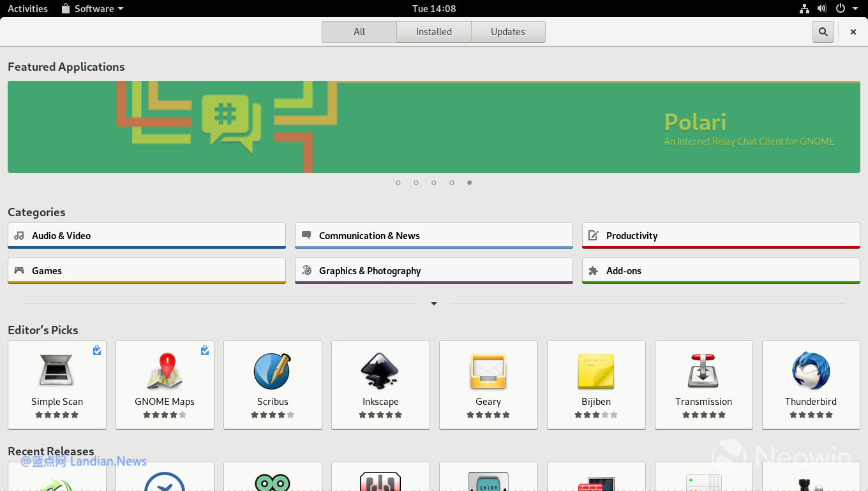
Task: Click the network status icon in top bar
Action: [x=804, y=9]
